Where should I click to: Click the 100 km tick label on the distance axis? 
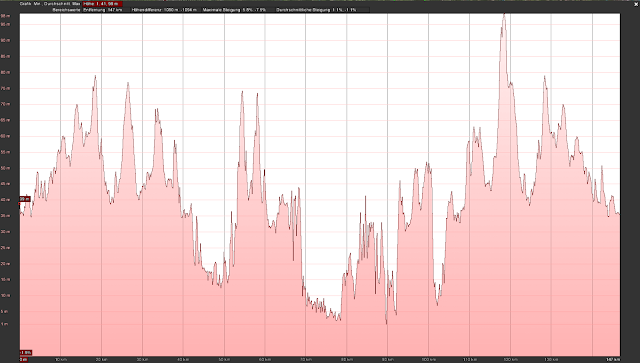pos(429,360)
